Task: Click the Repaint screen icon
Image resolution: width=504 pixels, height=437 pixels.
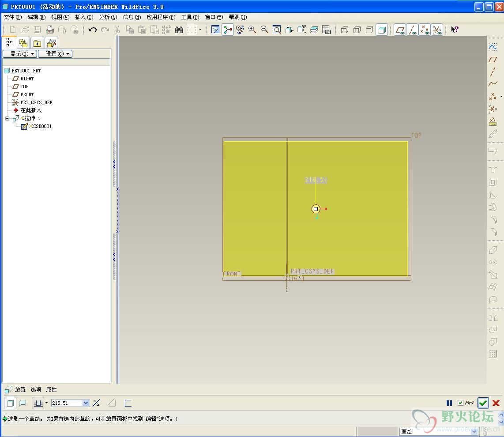Action: (x=215, y=30)
